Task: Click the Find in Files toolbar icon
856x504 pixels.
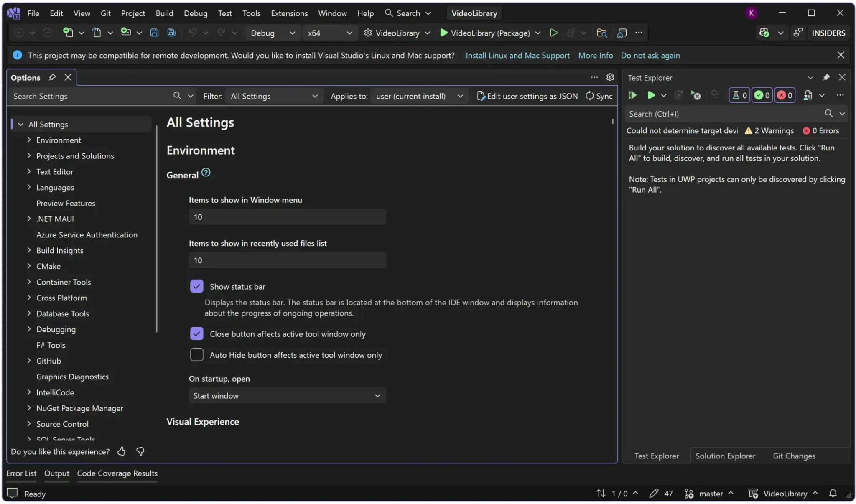Action: (602, 33)
